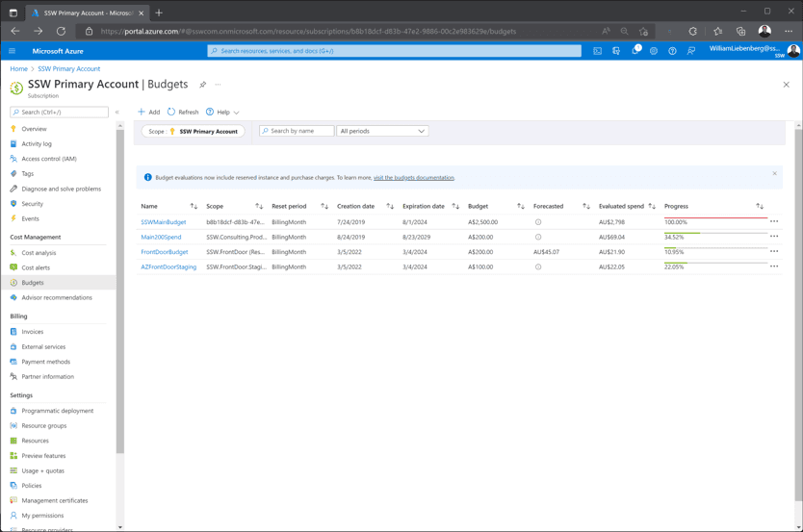This screenshot has height=532, width=803.
Task: Sort budgets by Expiration date
Action: coord(455,206)
